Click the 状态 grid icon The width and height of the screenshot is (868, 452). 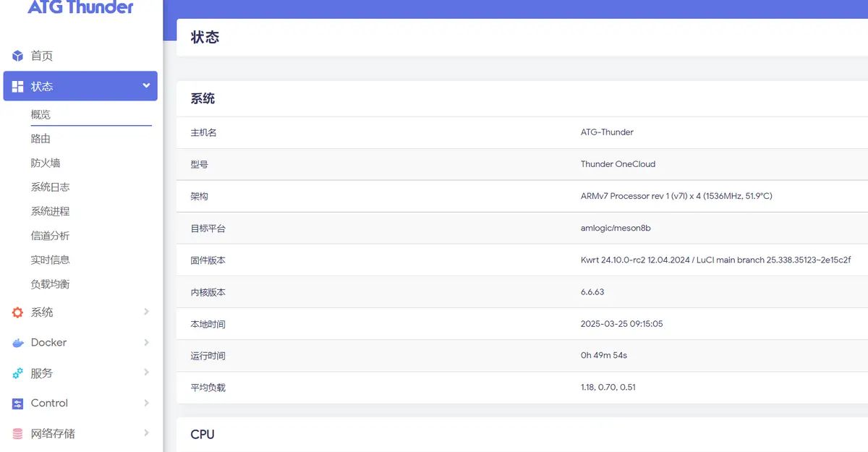[x=18, y=86]
